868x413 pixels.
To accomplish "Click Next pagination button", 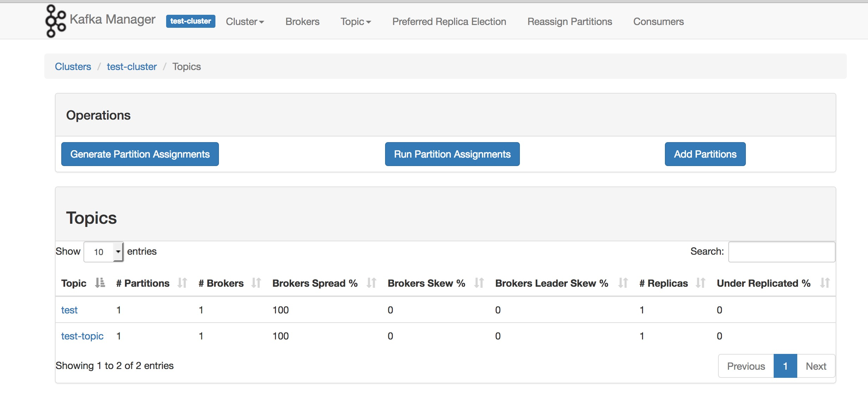I will 816,366.
